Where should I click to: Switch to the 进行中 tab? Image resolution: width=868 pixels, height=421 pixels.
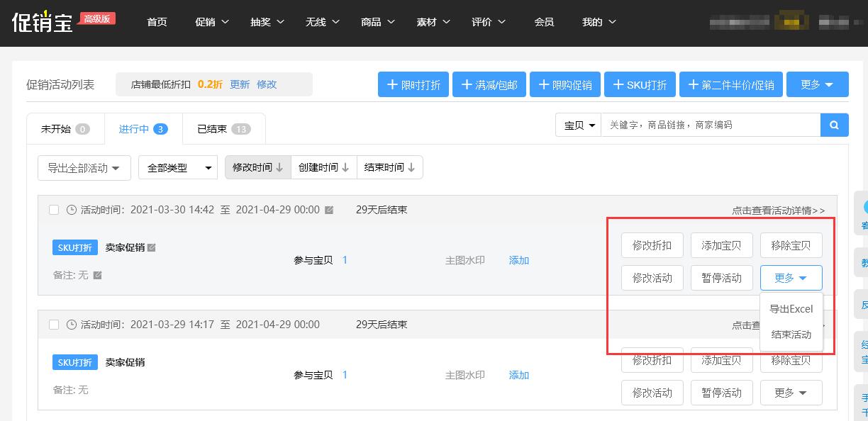143,129
